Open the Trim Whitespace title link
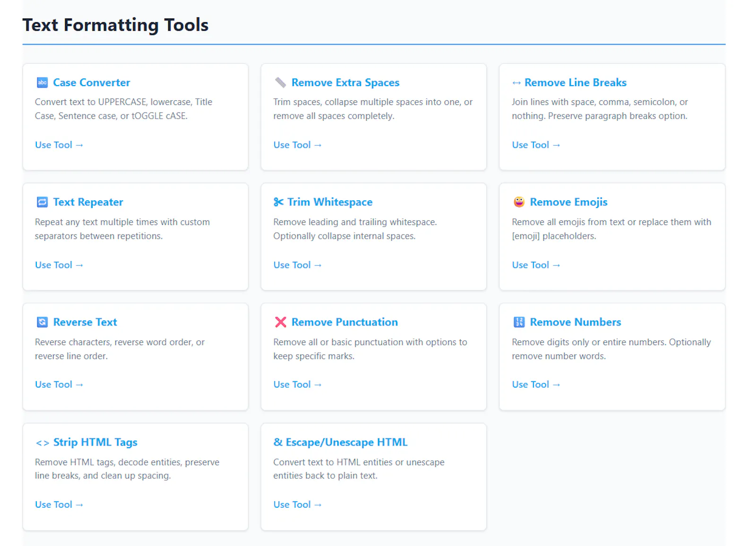Viewport: 756px width, 546px height. tap(330, 202)
